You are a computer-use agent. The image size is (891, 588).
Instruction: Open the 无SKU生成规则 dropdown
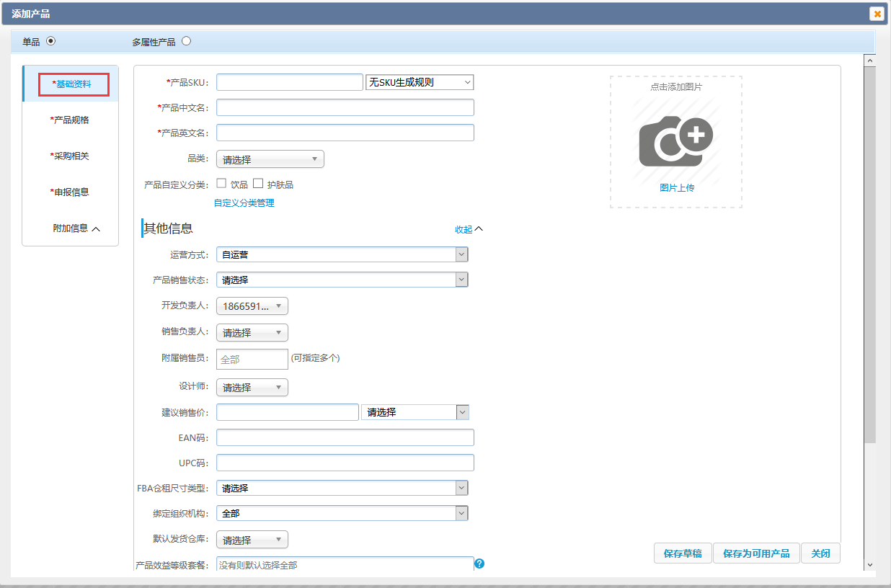coord(420,82)
